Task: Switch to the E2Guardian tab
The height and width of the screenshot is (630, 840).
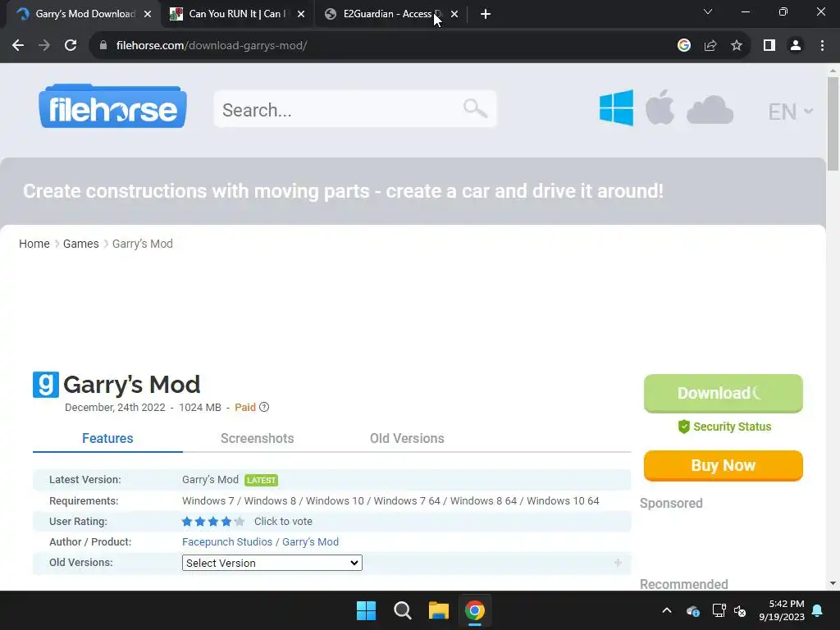Action: pos(392,14)
